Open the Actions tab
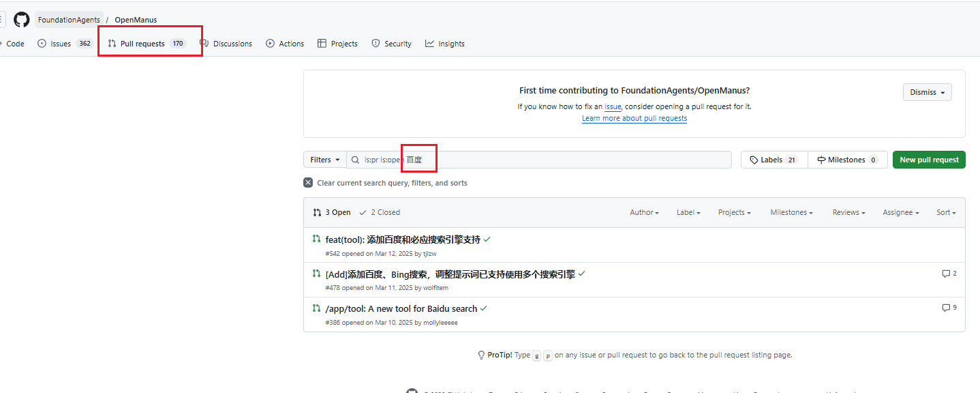Image resolution: width=980 pixels, height=393 pixels. [285, 44]
